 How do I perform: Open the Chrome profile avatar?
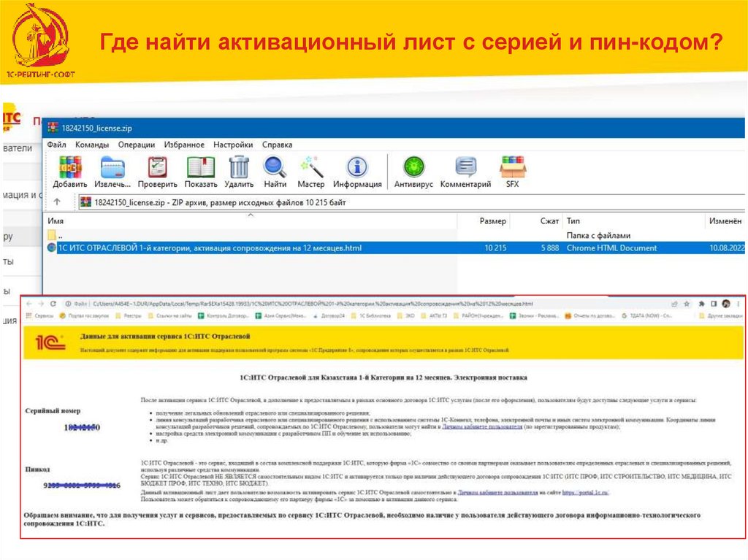[726, 304]
